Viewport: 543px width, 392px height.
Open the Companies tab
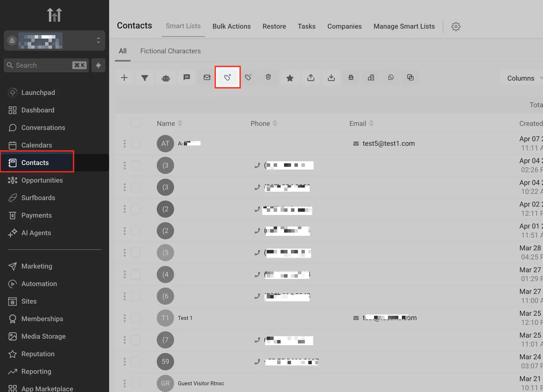tap(344, 26)
